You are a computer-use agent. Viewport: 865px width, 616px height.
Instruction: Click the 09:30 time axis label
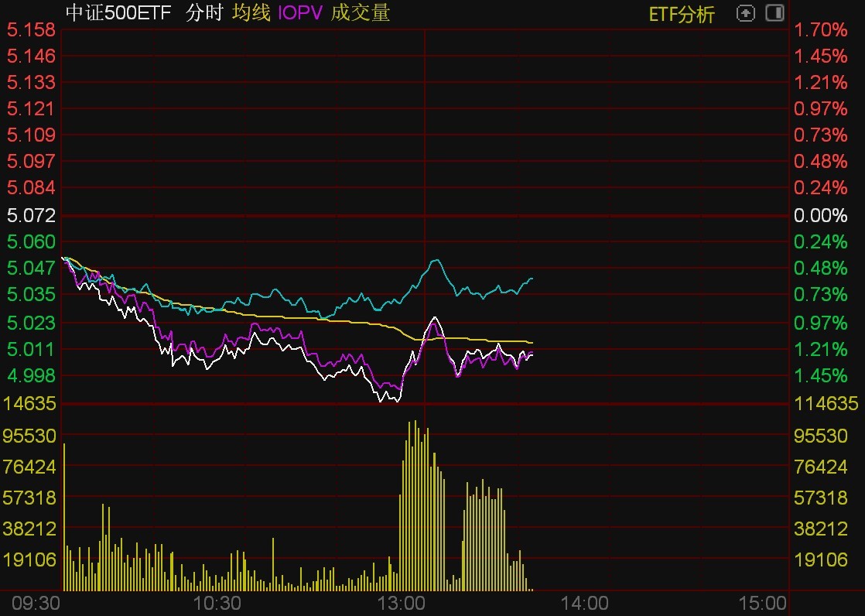29,603
